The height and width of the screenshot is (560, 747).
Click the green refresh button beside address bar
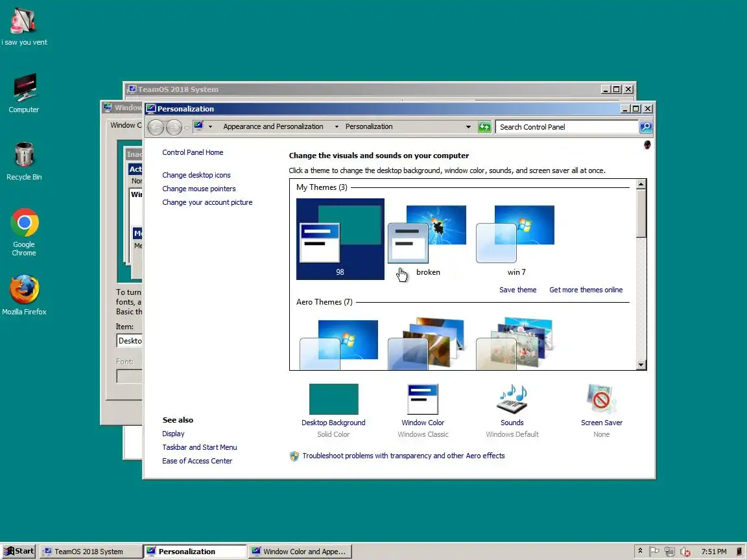[484, 126]
